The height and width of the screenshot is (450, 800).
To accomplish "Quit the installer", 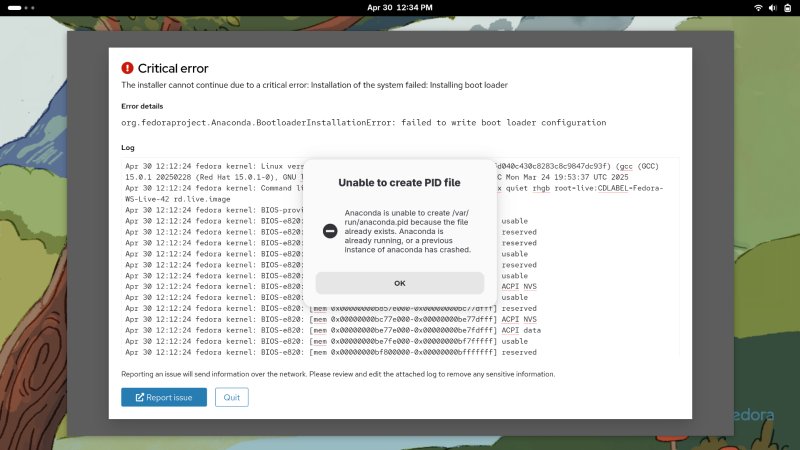I will tap(232, 397).
